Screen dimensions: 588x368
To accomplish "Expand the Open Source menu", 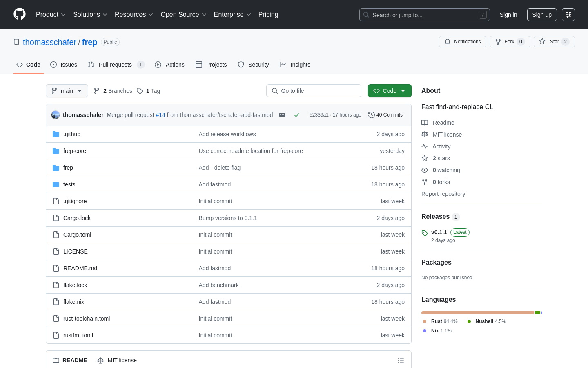I will (184, 15).
